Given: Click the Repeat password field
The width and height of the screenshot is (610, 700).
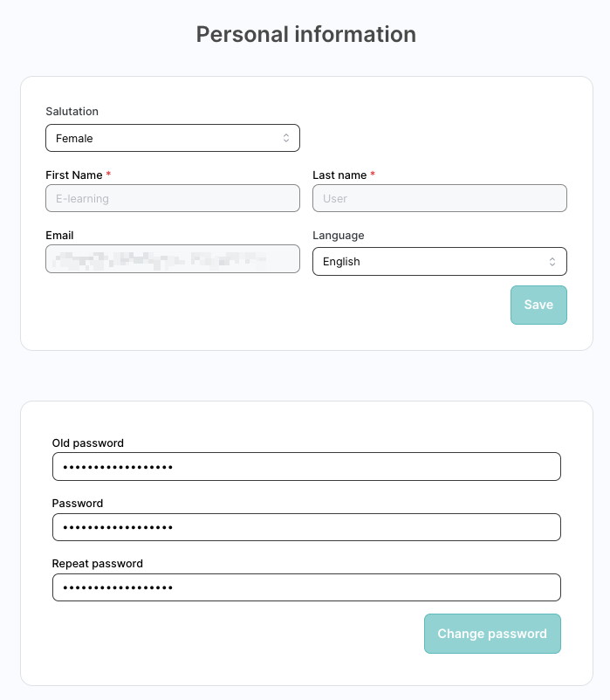Looking at the screenshot, I should click(x=306, y=587).
